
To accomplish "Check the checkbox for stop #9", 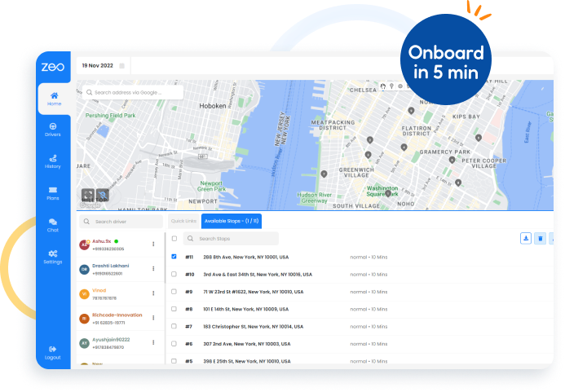I will coord(174,292).
